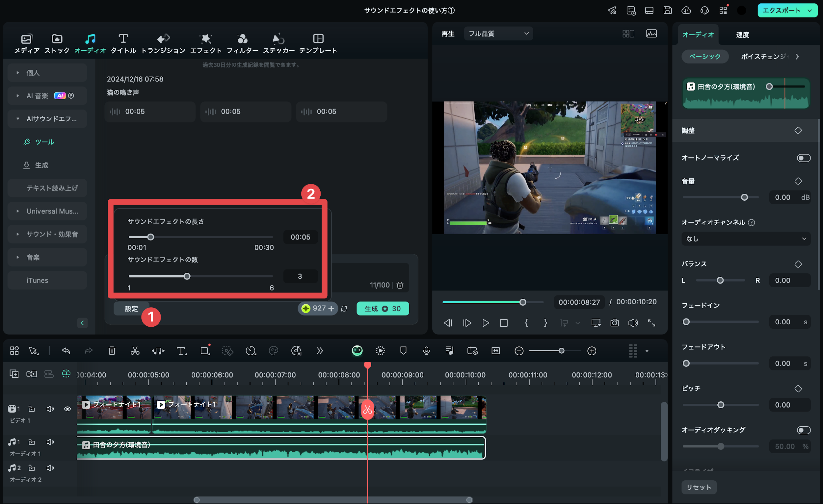Adjust the 音量 volume slider
The width and height of the screenshot is (823, 504).
point(745,197)
